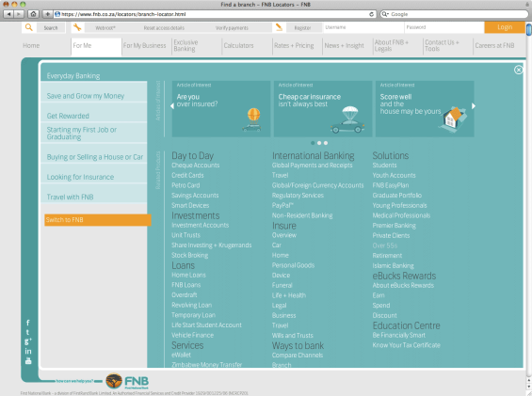Open the Calculators tab
Screen dimensions: 532x396
[x=238, y=46]
